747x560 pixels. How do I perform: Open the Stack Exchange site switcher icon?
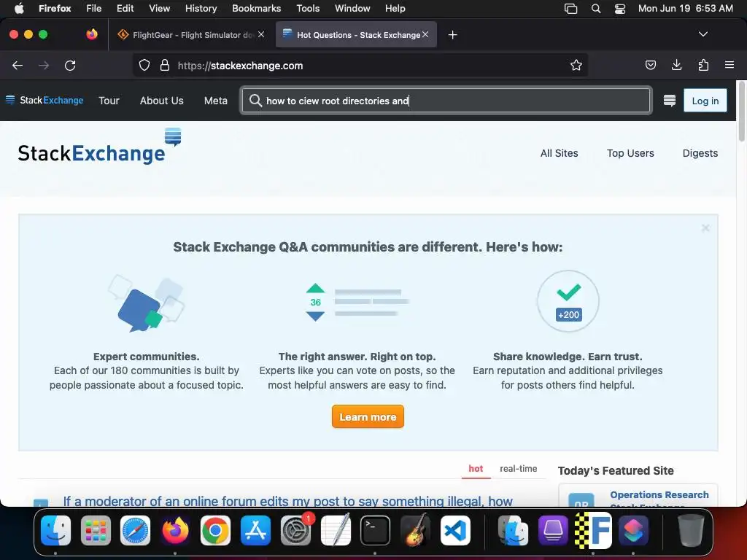(670, 101)
